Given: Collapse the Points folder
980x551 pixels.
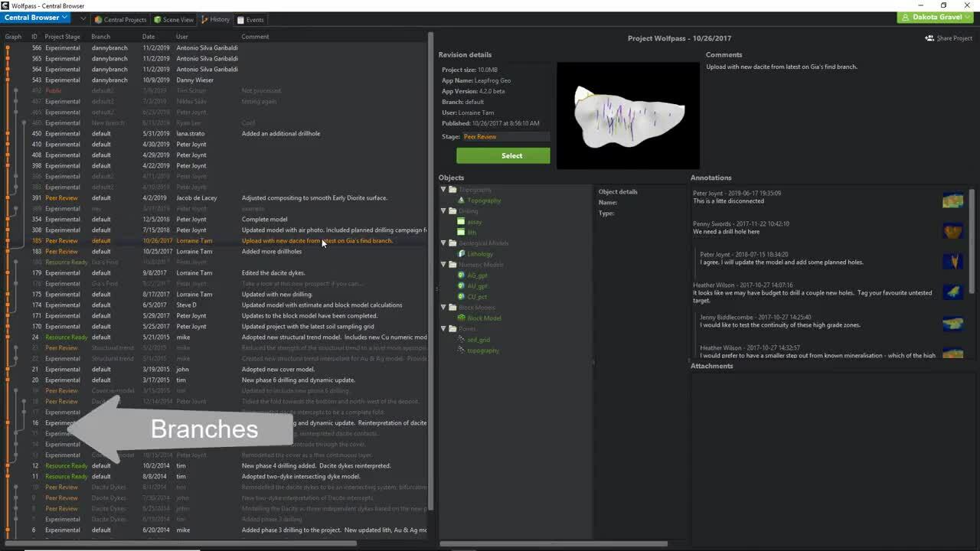Looking at the screenshot, I should (x=443, y=329).
